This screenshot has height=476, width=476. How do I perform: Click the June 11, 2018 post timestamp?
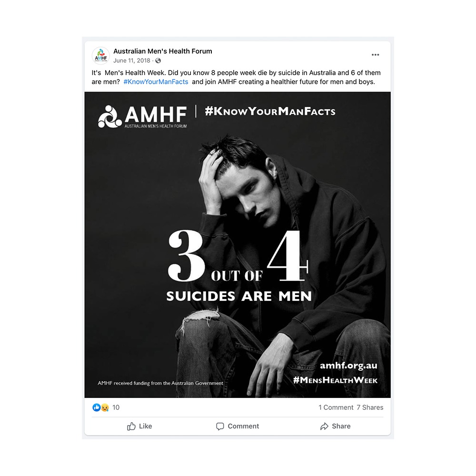[x=131, y=61]
